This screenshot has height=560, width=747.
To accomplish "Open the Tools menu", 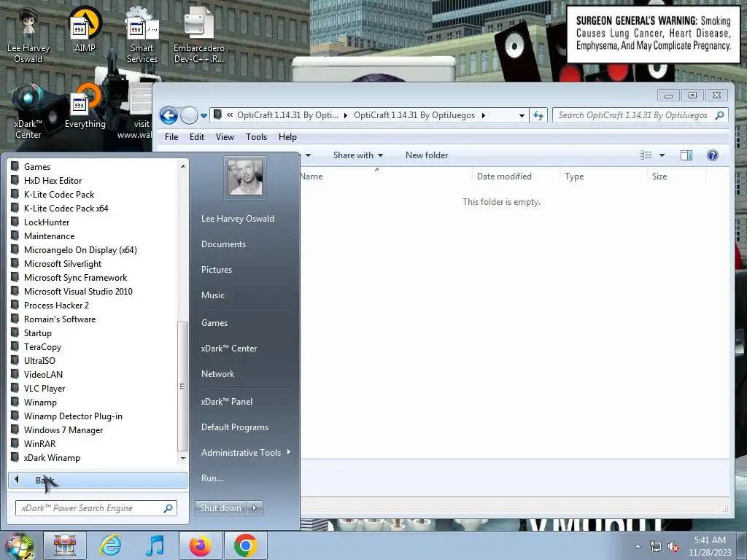I will 256,137.
